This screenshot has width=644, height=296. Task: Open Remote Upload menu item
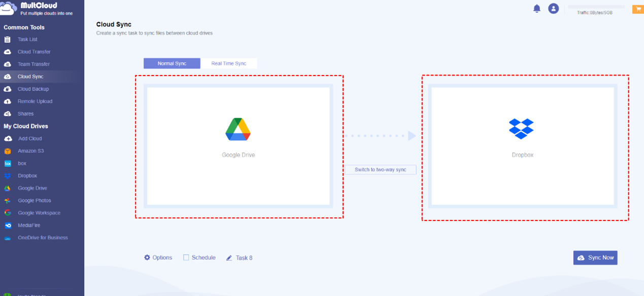[35, 101]
